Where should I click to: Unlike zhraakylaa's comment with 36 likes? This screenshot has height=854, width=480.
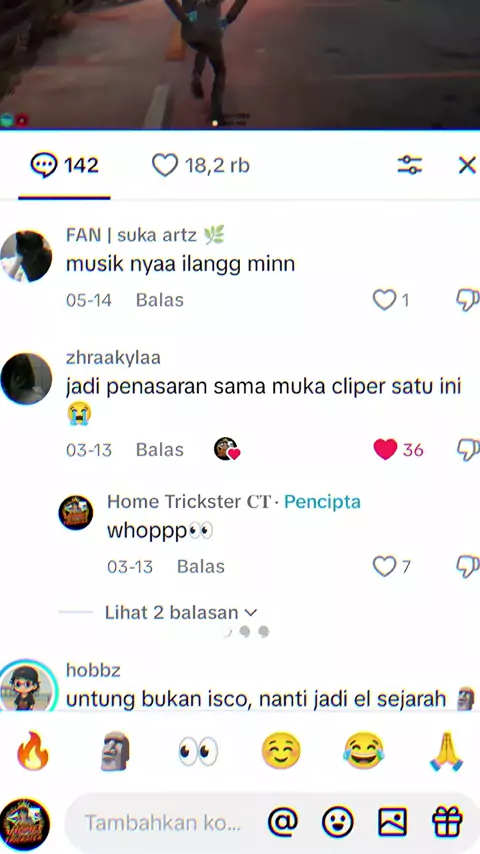pos(385,450)
